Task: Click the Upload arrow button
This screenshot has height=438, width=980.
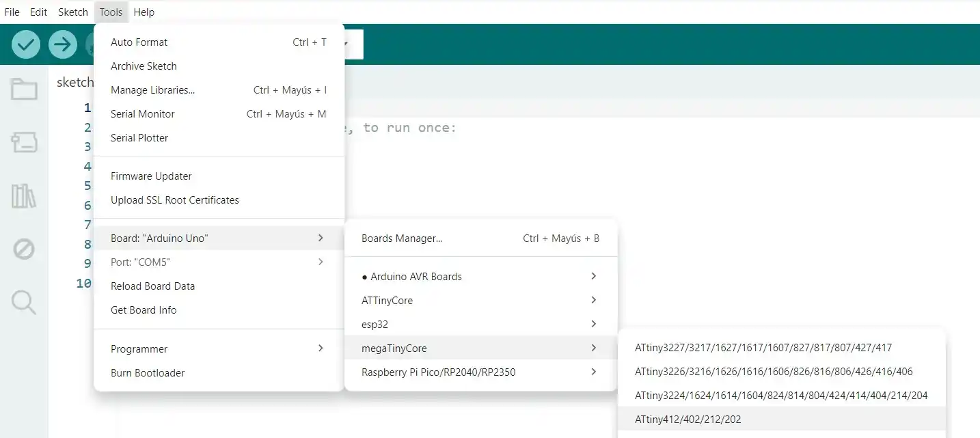Action: (63, 45)
